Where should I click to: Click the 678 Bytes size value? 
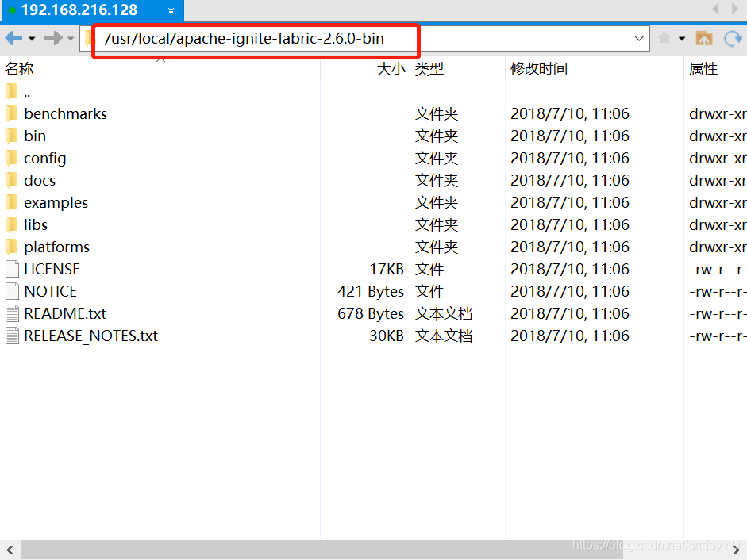tap(370, 314)
